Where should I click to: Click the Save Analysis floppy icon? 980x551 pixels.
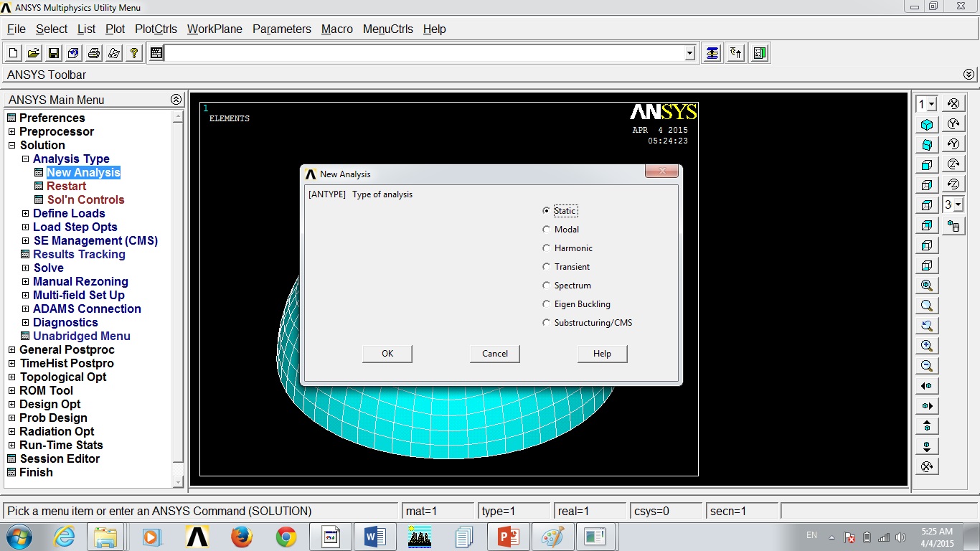(54, 53)
